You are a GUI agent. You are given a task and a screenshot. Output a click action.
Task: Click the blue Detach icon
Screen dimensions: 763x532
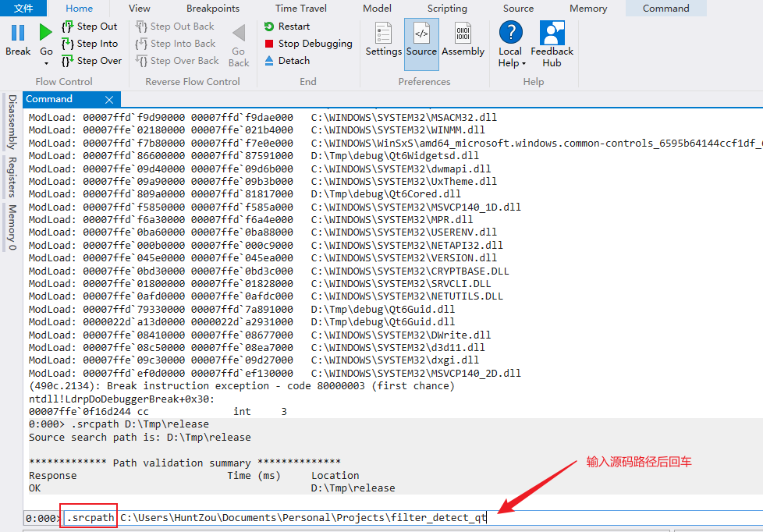[269, 60]
